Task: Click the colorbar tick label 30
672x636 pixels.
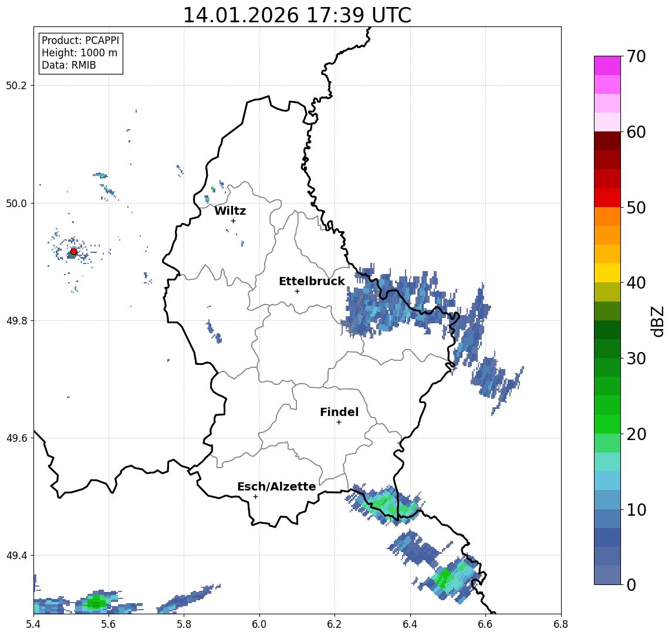Action: coord(636,358)
